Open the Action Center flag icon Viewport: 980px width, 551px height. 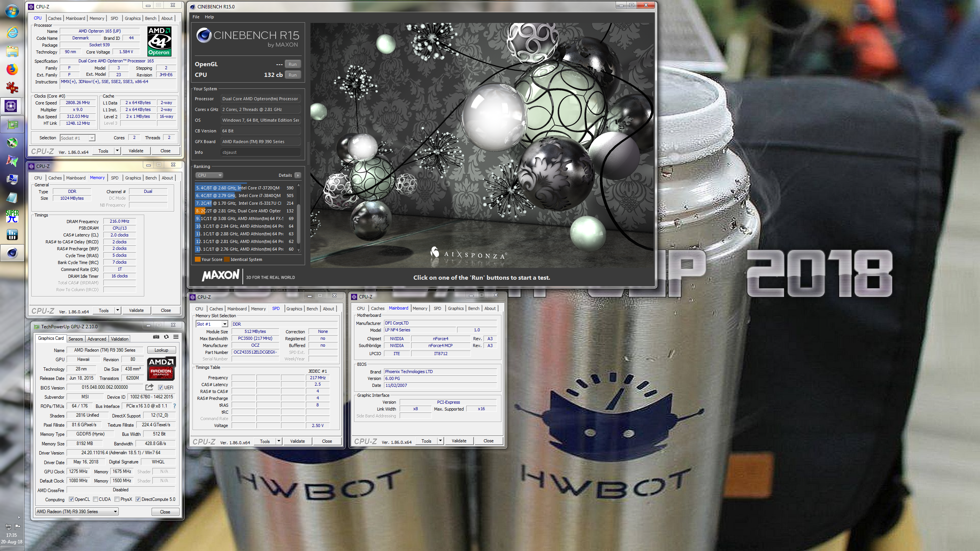[x=17, y=527]
